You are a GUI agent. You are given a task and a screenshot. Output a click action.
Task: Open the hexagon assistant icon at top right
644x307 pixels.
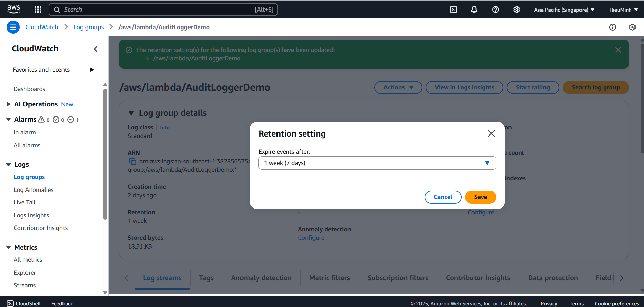pyautogui.click(x=632, y=27)
